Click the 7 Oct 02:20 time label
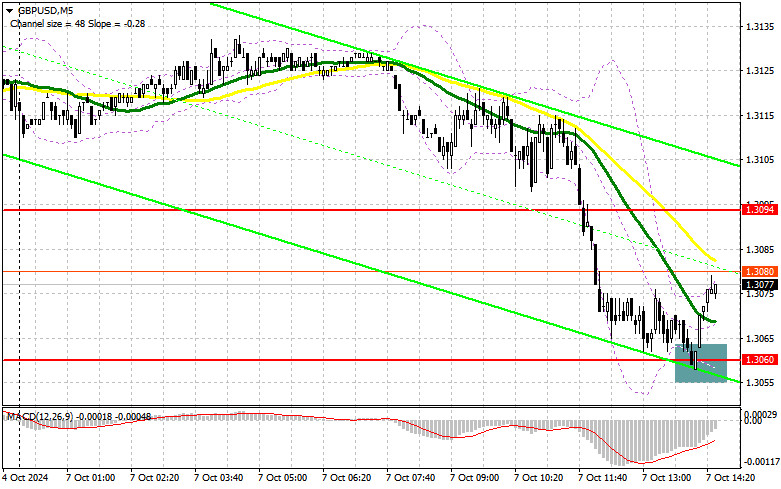 (154, 478)
